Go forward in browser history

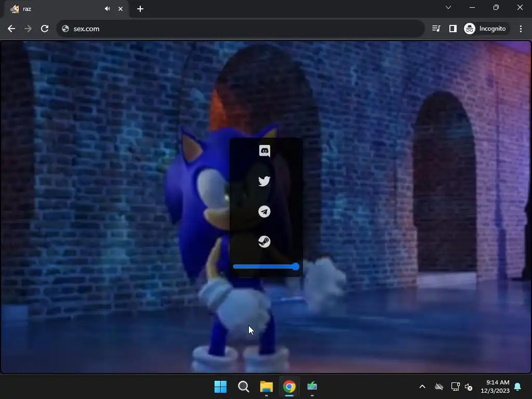click(28, 29)
